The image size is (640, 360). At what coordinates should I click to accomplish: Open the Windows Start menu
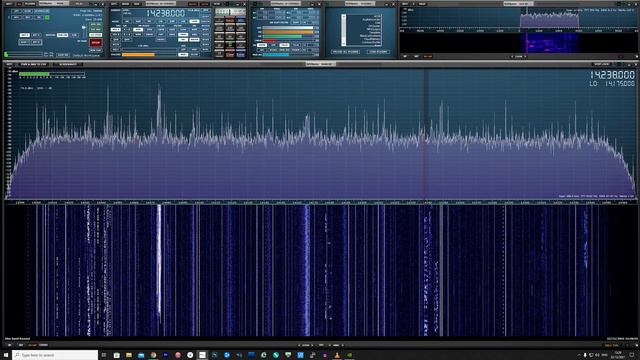(x=6, y=355)
